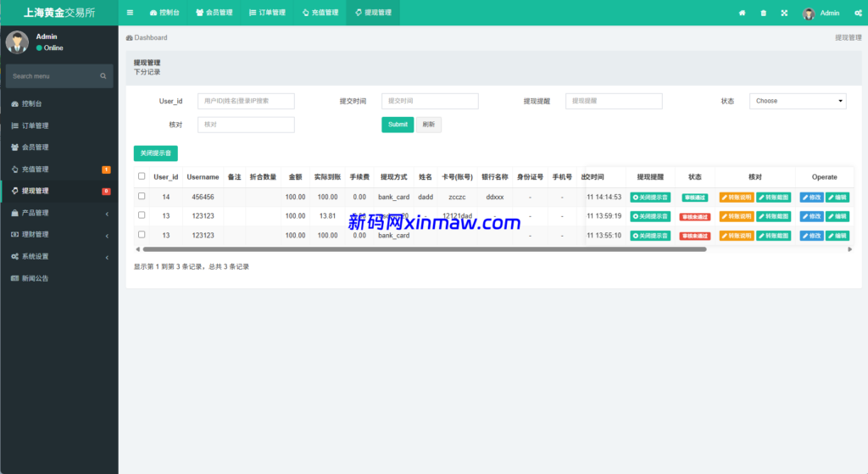Open 提现管理 in the left sidebar
Viewport: 868px width, 474px height.
pos(59,191)
